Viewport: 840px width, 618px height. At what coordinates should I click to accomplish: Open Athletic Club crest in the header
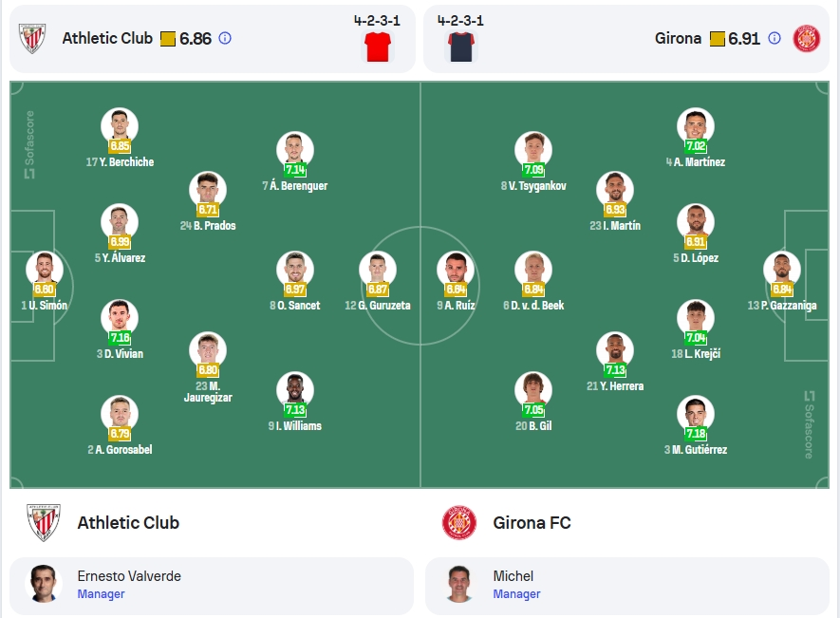32,39
